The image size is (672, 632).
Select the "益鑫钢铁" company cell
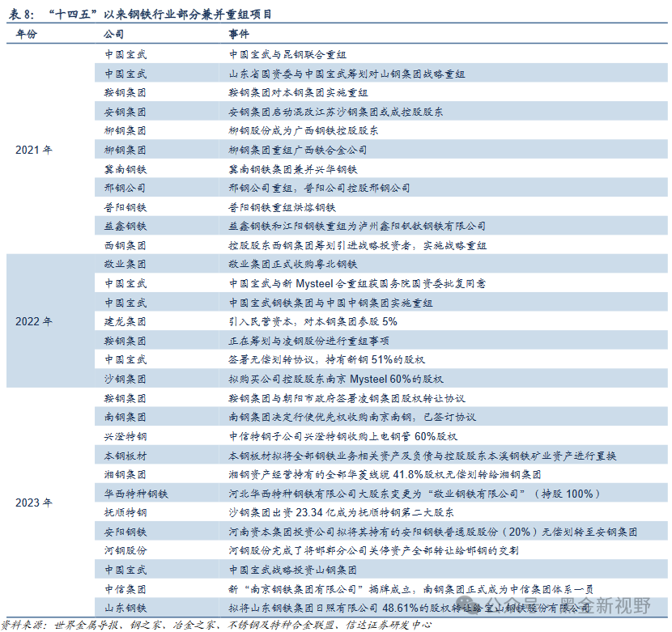point(125,227)
